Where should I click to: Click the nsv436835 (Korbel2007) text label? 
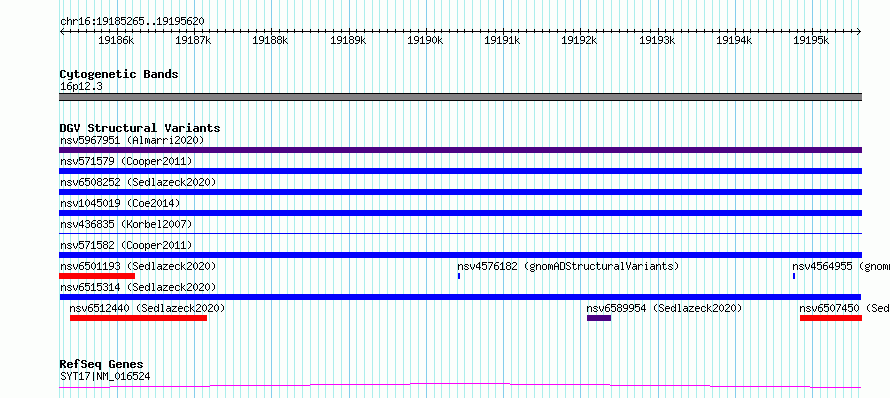click(126, 224)
